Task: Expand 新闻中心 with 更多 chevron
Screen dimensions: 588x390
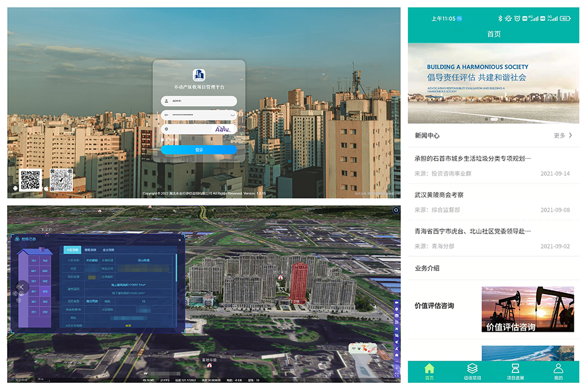Action: 570,135
